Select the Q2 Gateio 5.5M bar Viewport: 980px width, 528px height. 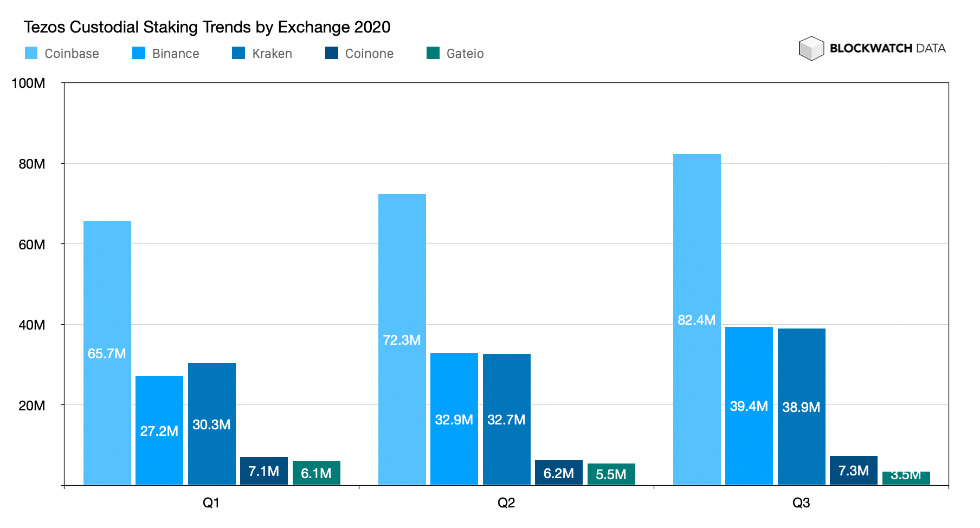coord(611,474)
